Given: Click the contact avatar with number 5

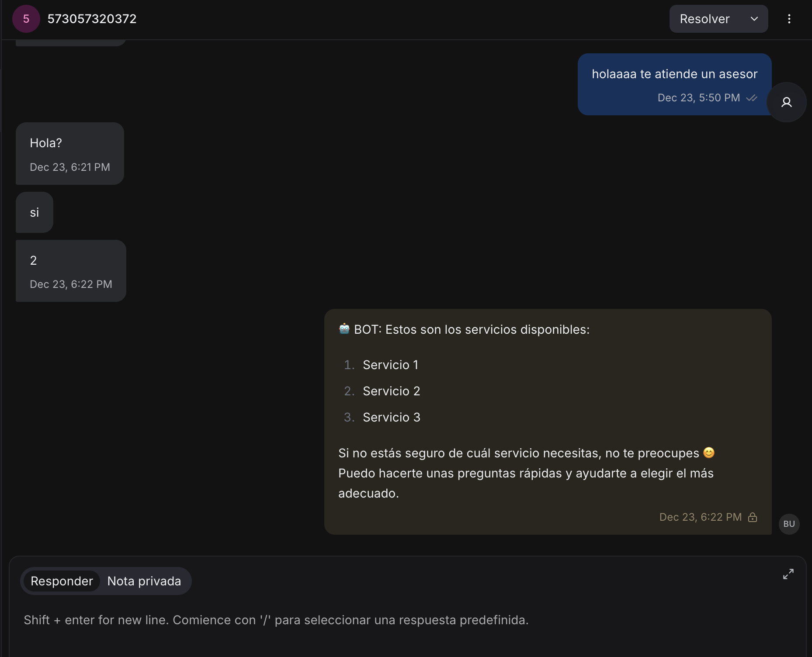Looking at the screenshot, I should pyautogui.click(x=26, y=19).
